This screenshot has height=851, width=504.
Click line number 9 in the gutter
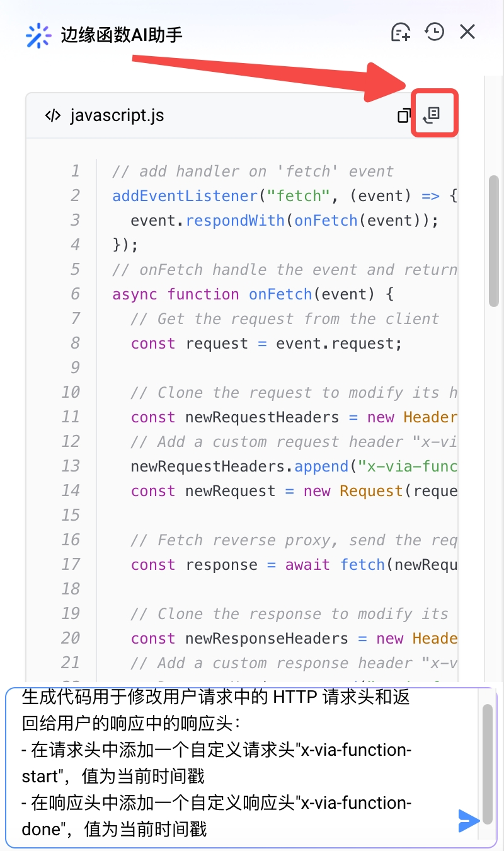[x=76, y=368]
